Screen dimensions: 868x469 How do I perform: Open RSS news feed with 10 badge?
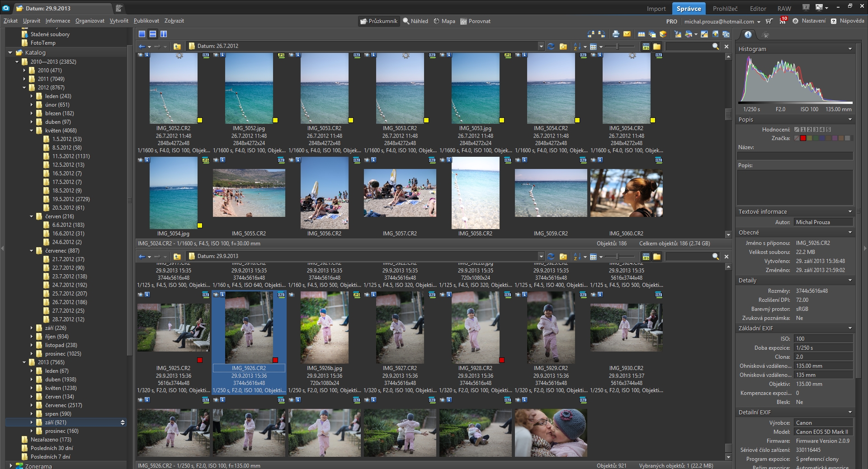tap(783, 20)
